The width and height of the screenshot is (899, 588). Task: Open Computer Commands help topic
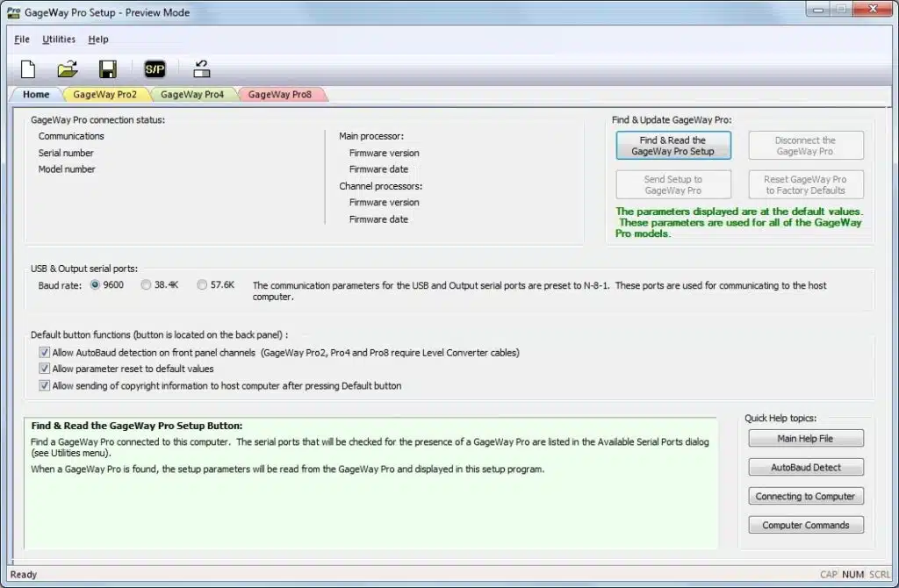[806, 525]
